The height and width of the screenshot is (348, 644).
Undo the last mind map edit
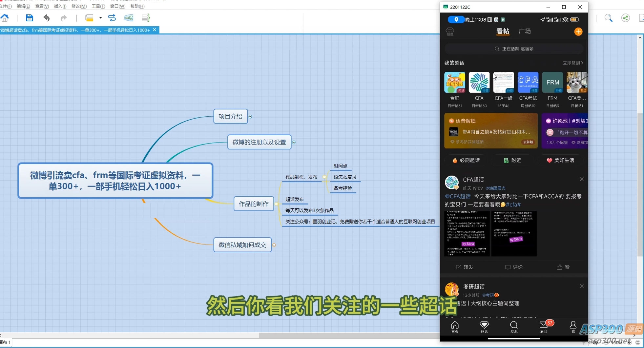[x=47, y=18]
